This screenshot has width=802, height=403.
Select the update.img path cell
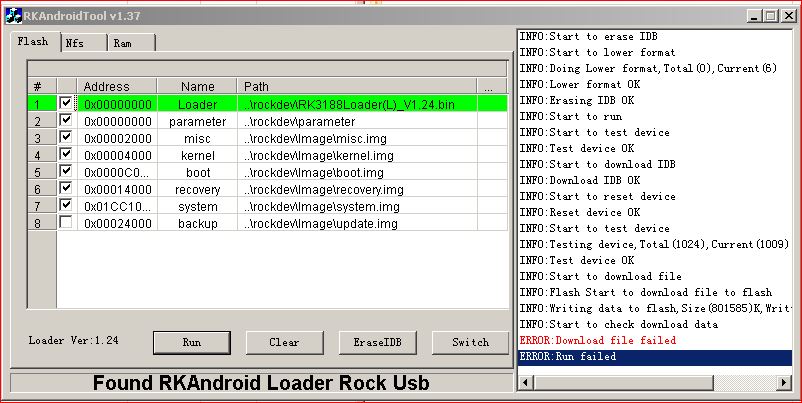tap(357, 223)
